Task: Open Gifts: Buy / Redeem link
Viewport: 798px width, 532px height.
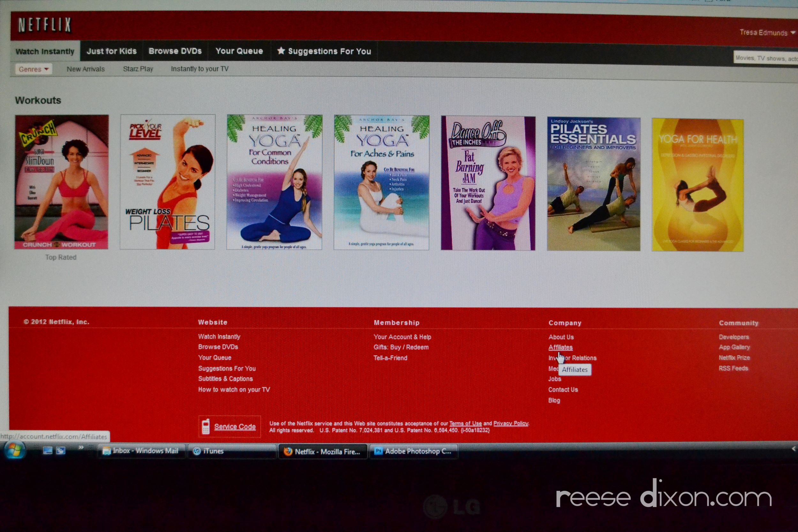Action: pos(401,348)
